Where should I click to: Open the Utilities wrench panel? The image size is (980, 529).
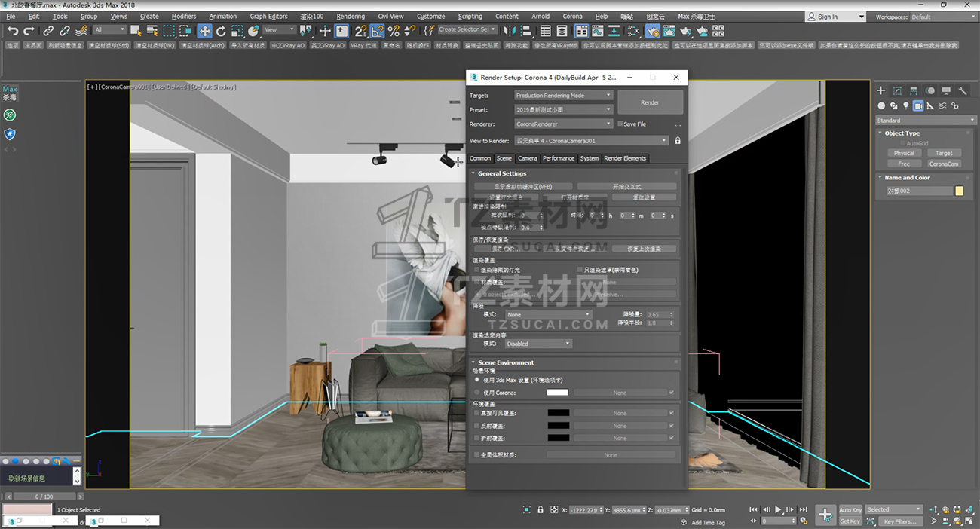click(x=963, y=90)
